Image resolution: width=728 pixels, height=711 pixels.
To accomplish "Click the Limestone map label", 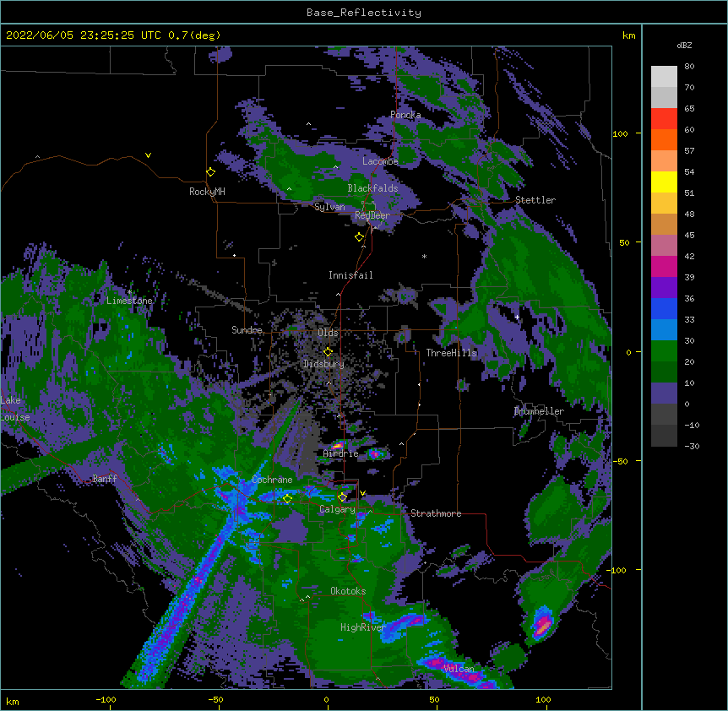I will point(129,301).
